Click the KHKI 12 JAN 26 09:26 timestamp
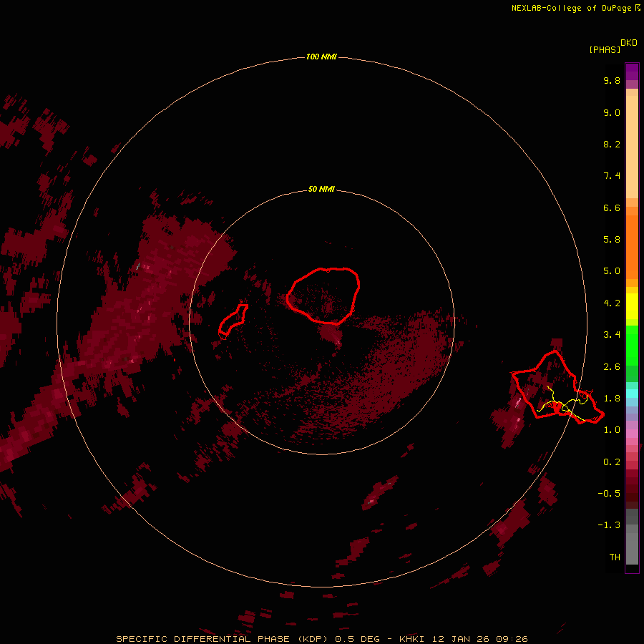644x644 pixels. 463,639
